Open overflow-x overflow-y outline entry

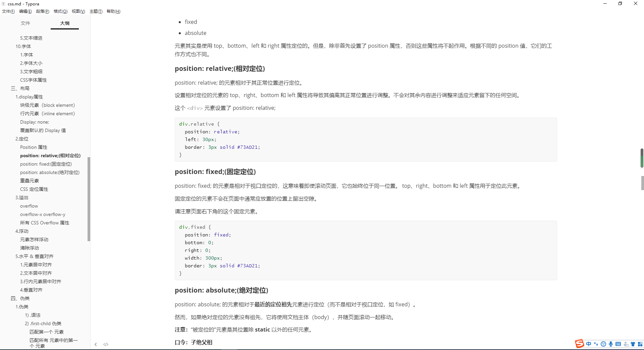point(43,214)
